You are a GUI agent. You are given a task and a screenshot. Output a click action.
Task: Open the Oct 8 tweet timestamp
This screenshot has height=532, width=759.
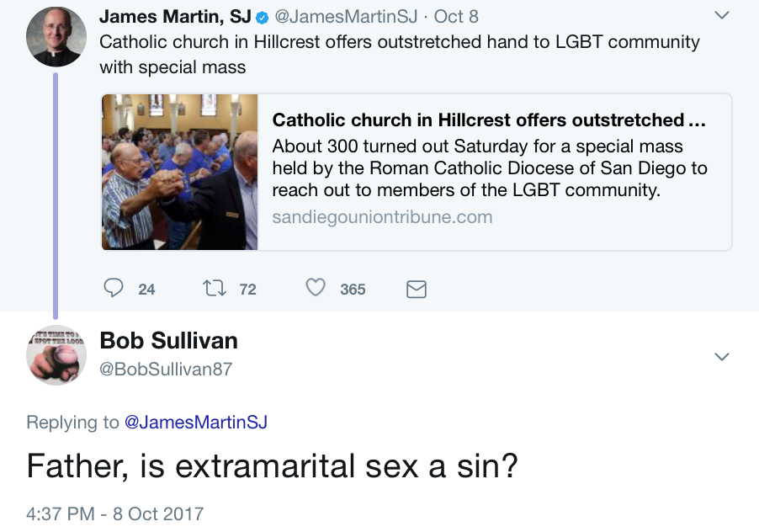(456, 17)
